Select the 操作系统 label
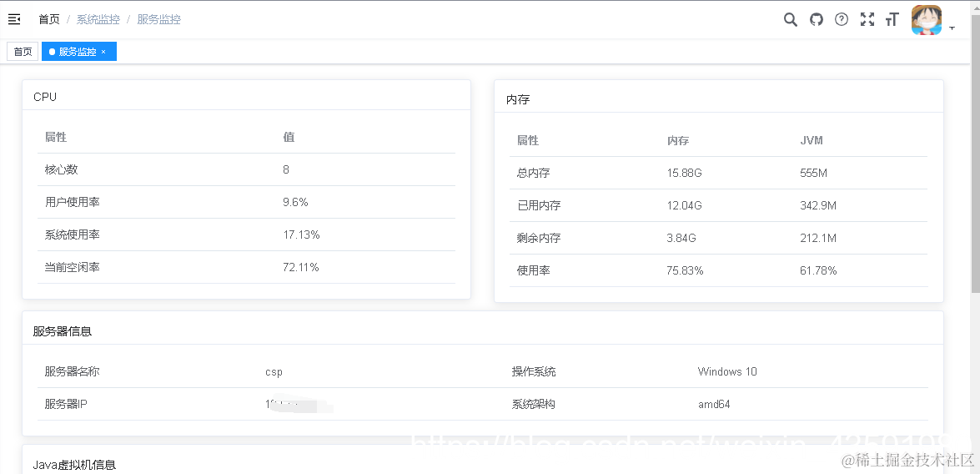The image size is (980, 474). coord(534,371)
